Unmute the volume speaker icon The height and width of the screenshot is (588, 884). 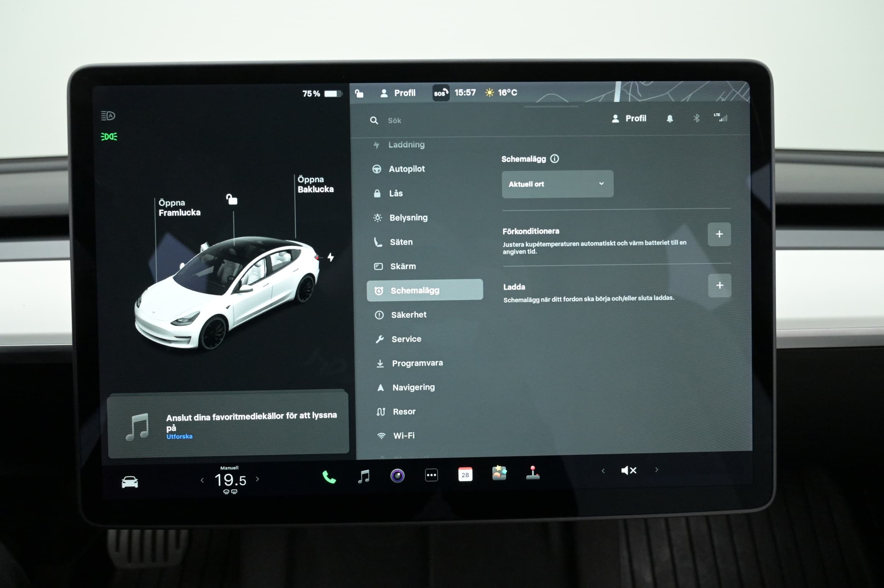coord(629,470)
